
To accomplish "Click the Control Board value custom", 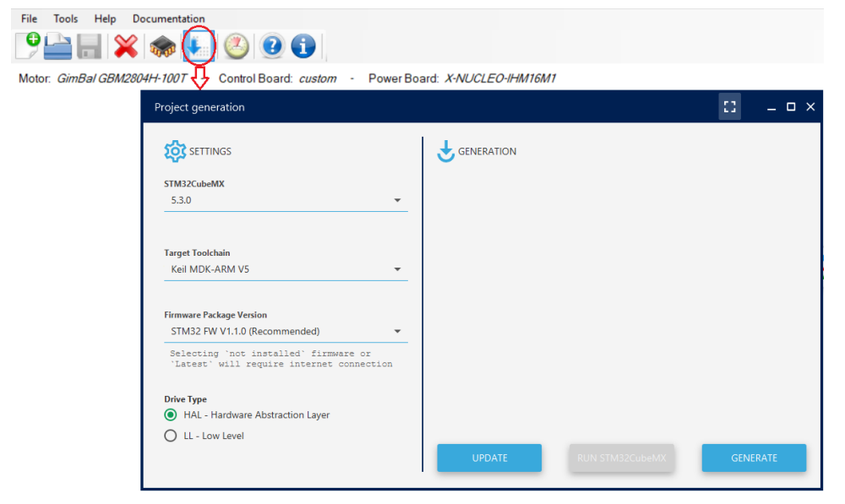I will [x=318, y=79].
